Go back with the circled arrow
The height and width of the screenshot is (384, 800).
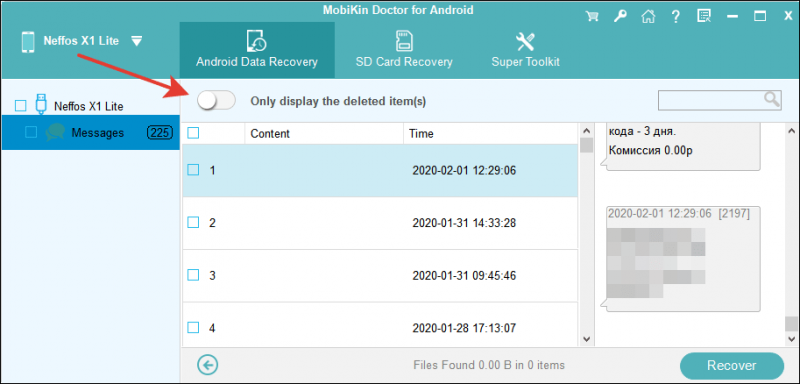coord(207,365)
